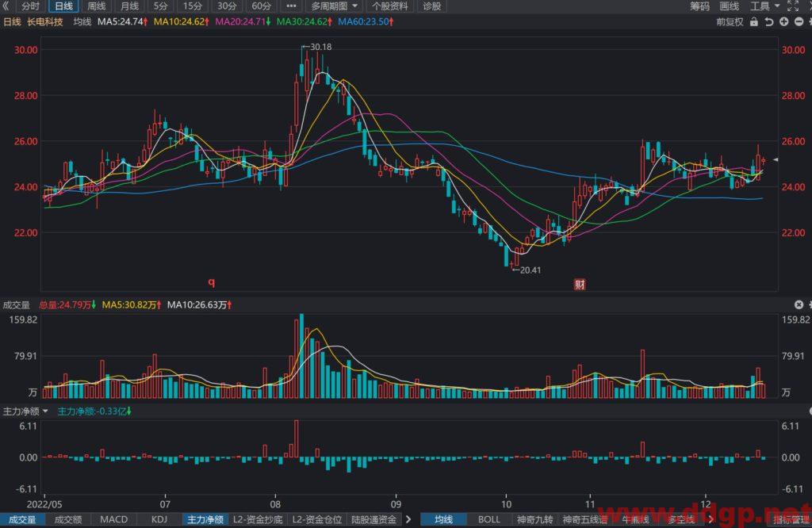Open the 诊股 stock diagnosis
This screenshot has height=528, width=812.
(432, 6)
